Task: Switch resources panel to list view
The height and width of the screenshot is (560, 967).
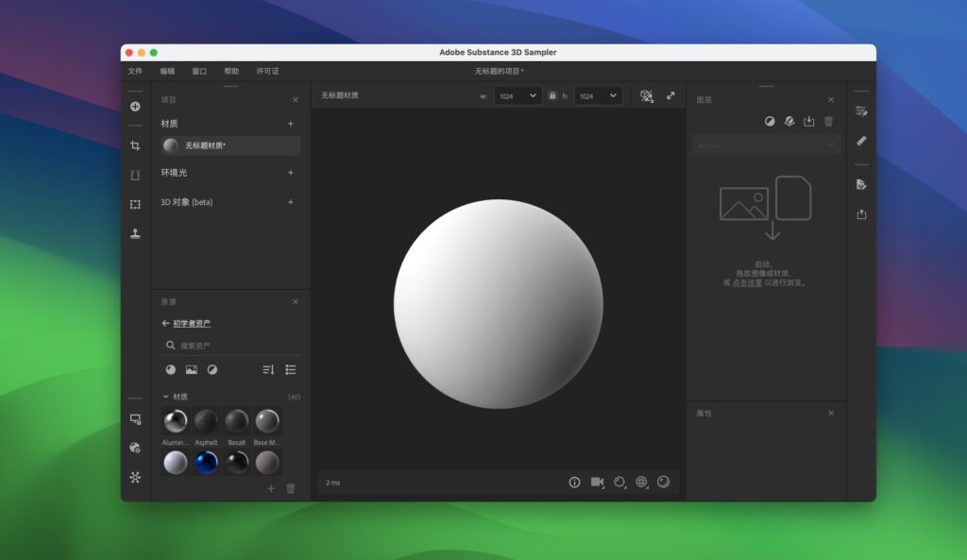Action: click(290, 369)
